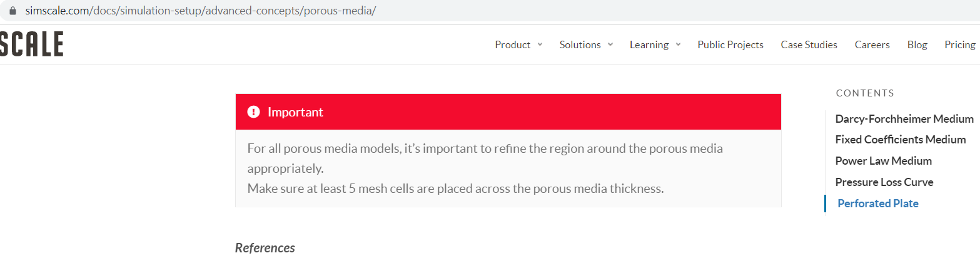Screen dimensions: 980x258
Task: Expand the Learning dropdown arrow
Action: [x=678, y=44]
